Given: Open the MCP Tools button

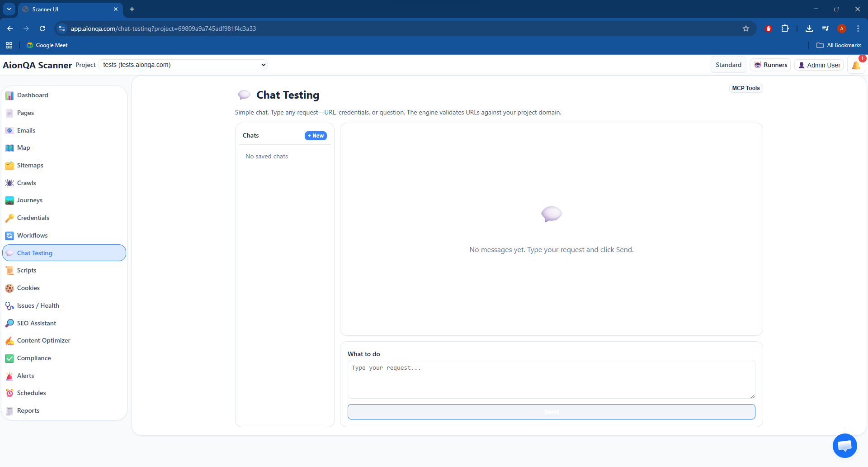Looking at the screenshot, I should [746, 88].
